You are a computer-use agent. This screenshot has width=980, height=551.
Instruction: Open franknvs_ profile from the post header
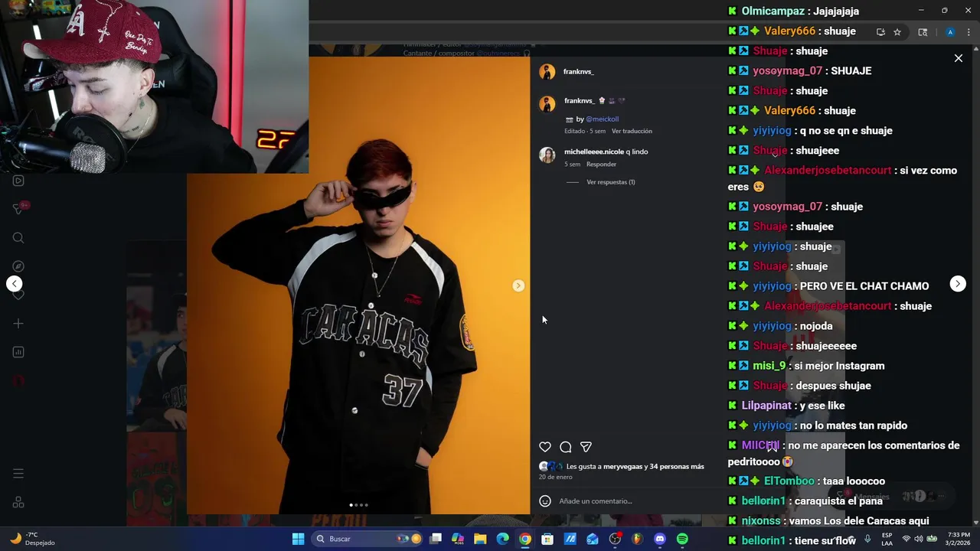[x=578, y=71]
